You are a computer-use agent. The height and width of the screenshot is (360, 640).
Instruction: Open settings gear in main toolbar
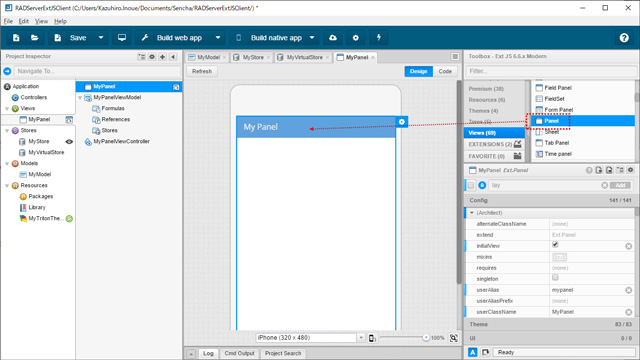pyautogui.click(x=356, y=38)
